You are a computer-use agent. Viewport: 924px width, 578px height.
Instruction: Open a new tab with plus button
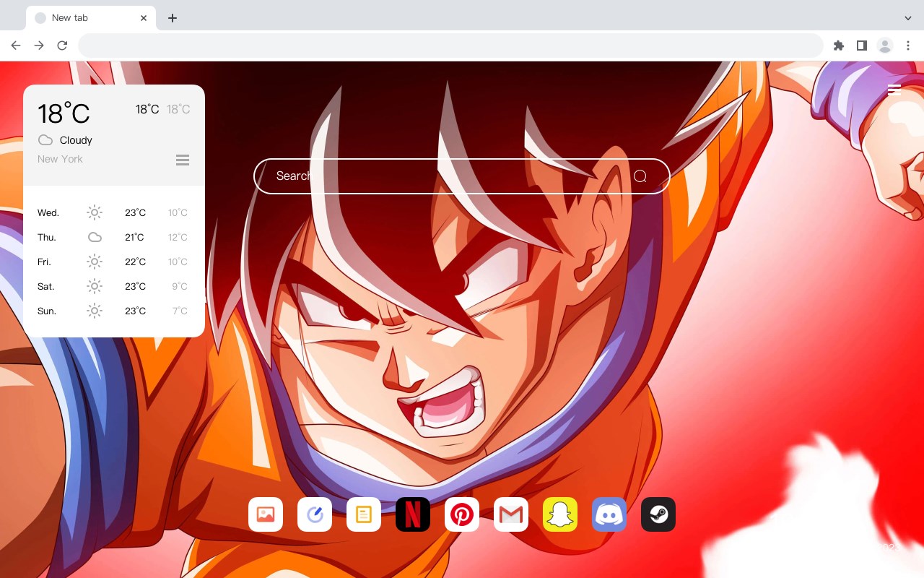click(172, 18)
